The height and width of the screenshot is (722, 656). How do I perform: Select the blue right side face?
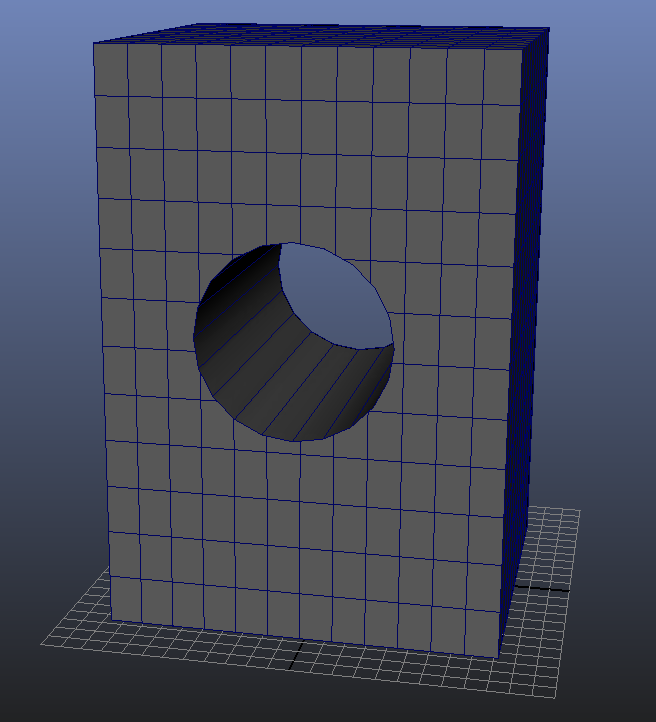tap(527, 300)
